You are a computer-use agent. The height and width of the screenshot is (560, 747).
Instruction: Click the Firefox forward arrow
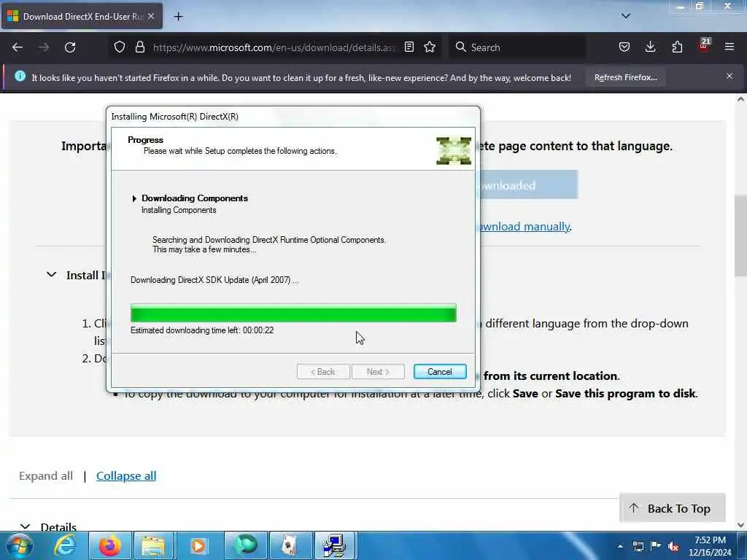click(x=44, y=47)
